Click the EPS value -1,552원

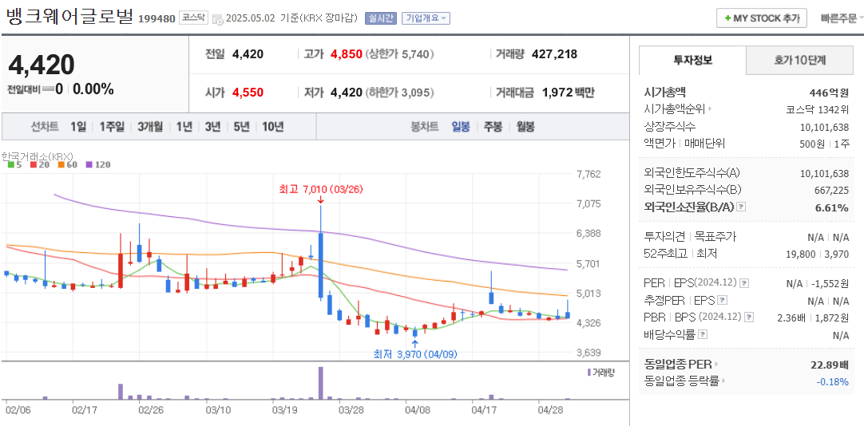click(830, 283)
